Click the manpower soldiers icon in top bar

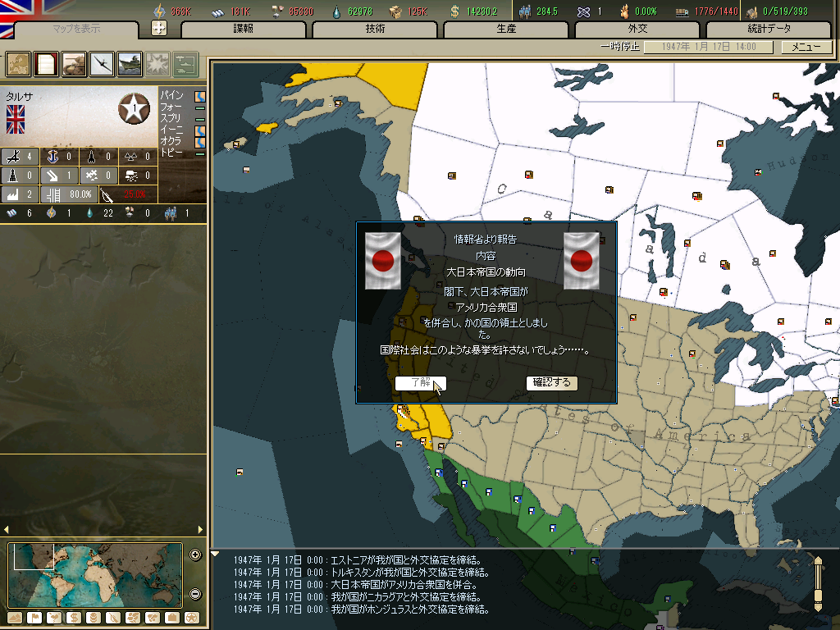(x=525, y=11)
